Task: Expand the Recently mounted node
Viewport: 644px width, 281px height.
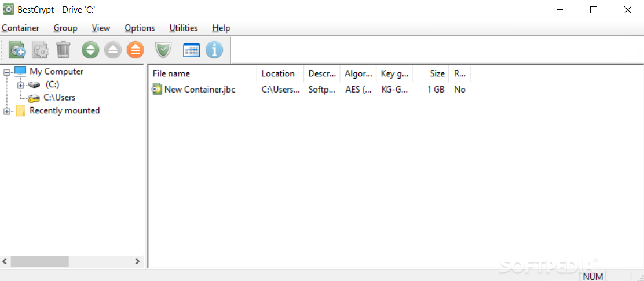Action: tap(6, 112)
